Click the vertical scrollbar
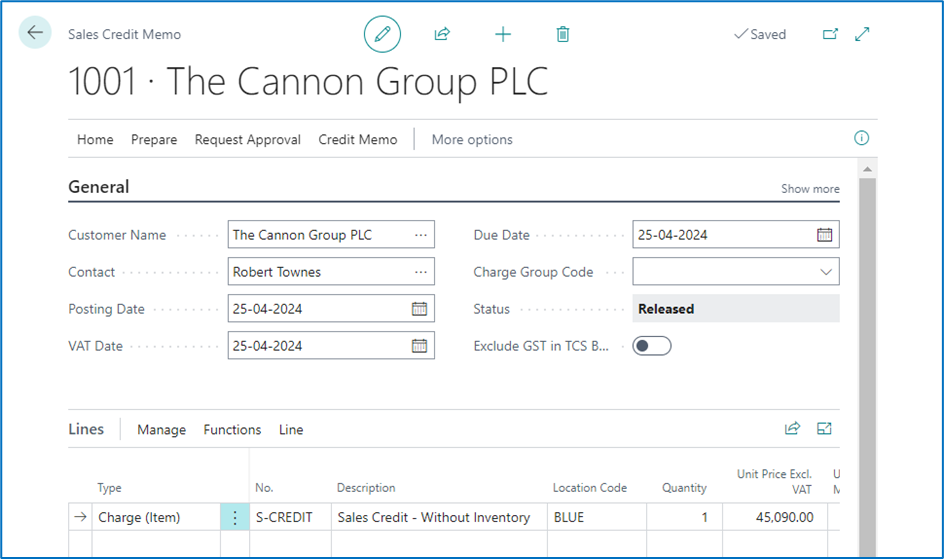 coord(867,350)
